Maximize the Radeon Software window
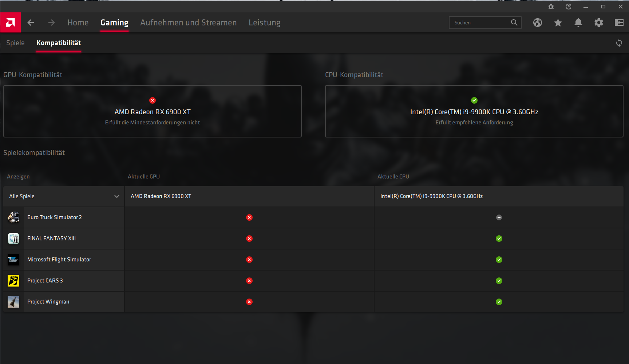Image resolution: width=629 pixels, height=364 pixels. click(603, 7)
